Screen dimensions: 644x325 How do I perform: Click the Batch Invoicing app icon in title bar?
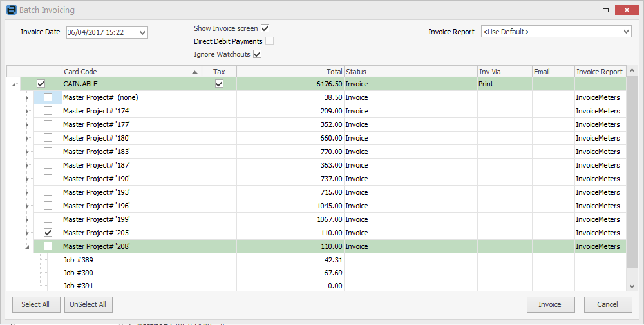click(x=10, y=10)
